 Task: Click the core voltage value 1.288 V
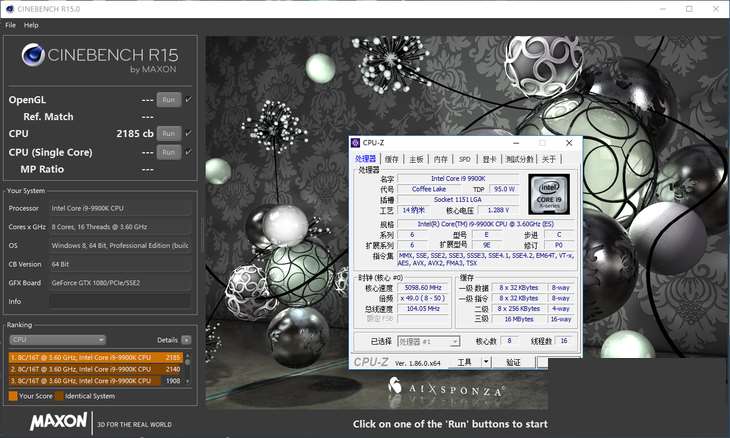[x=498, y=210]
